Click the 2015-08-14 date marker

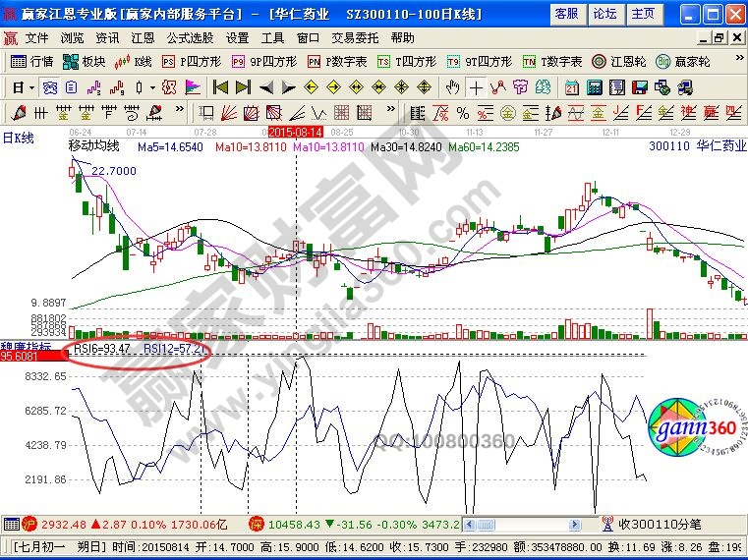point(296,132)
